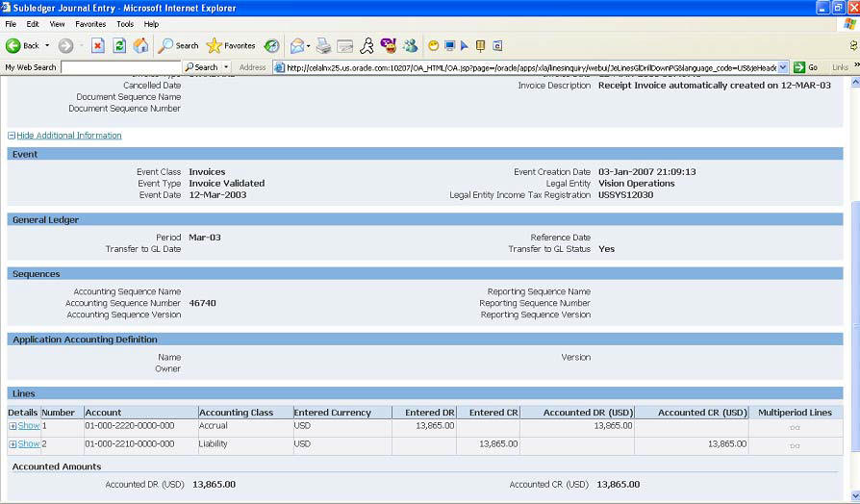Open the Favorites menu
The height and width of the screenshot is (504, 860).
pyautogui.click(x=90, y=24)
